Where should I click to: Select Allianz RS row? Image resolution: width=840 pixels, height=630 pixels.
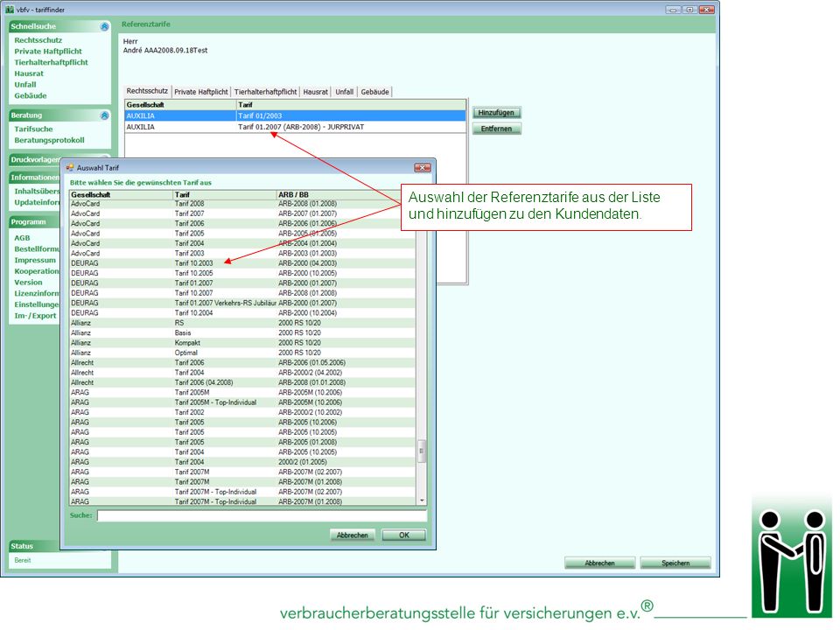click(x=242, y=323)
